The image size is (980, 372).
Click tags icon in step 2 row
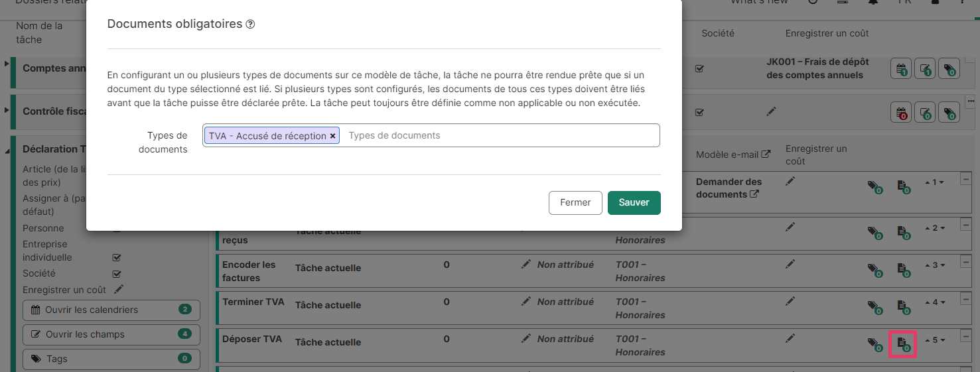pyautogui.click(x=875, y=232)
